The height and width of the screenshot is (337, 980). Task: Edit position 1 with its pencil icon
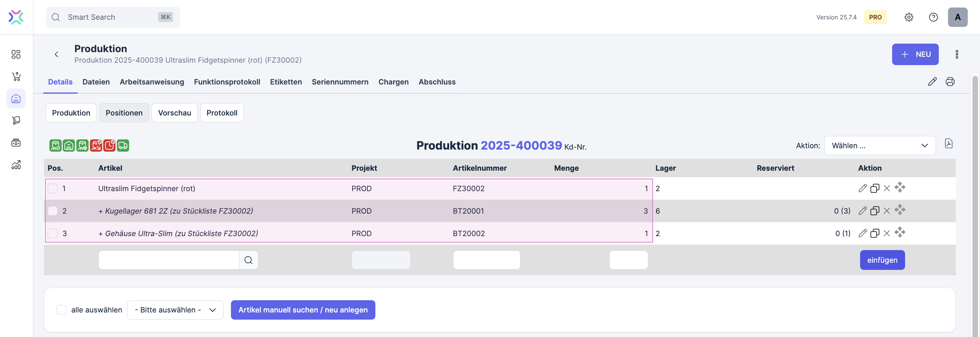click(x=862, y=188)
